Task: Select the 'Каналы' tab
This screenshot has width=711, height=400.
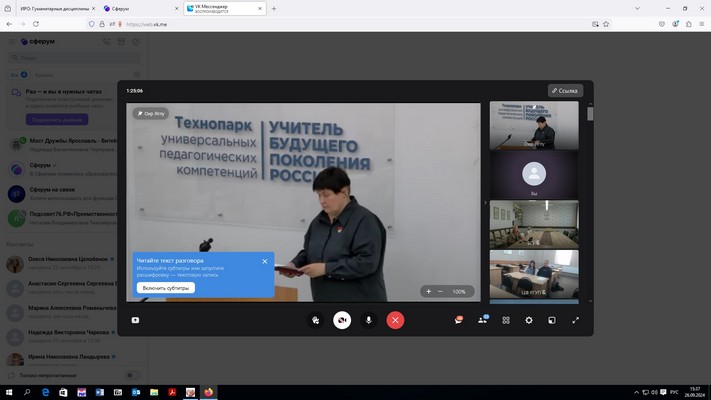Action: tap(44, 75)
